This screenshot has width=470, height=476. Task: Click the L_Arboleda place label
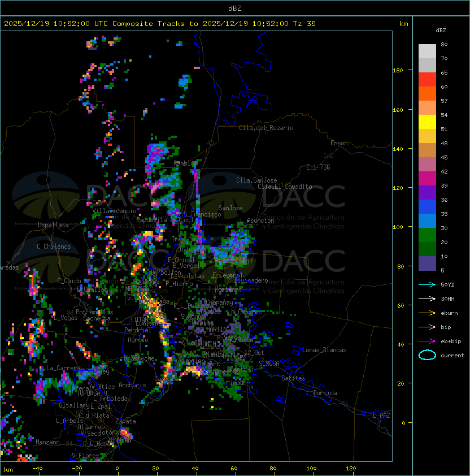(110, 399)
